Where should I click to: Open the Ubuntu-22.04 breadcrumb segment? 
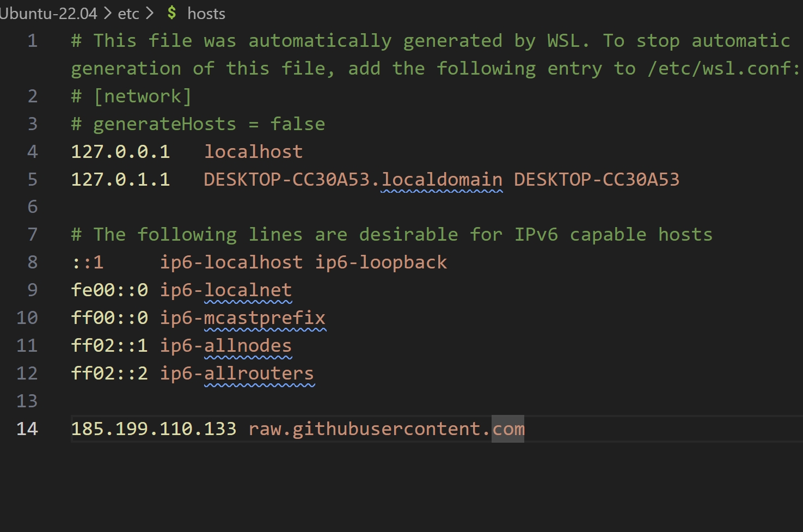point(48,13)
